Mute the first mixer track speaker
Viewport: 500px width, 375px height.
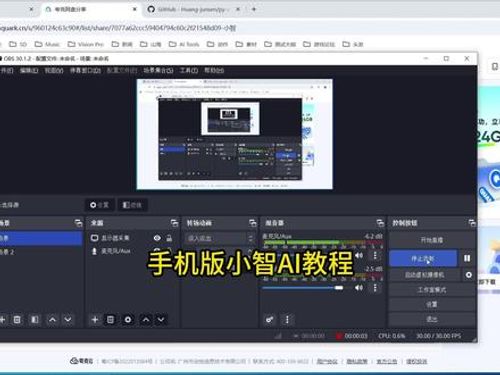tap(359, 256)
